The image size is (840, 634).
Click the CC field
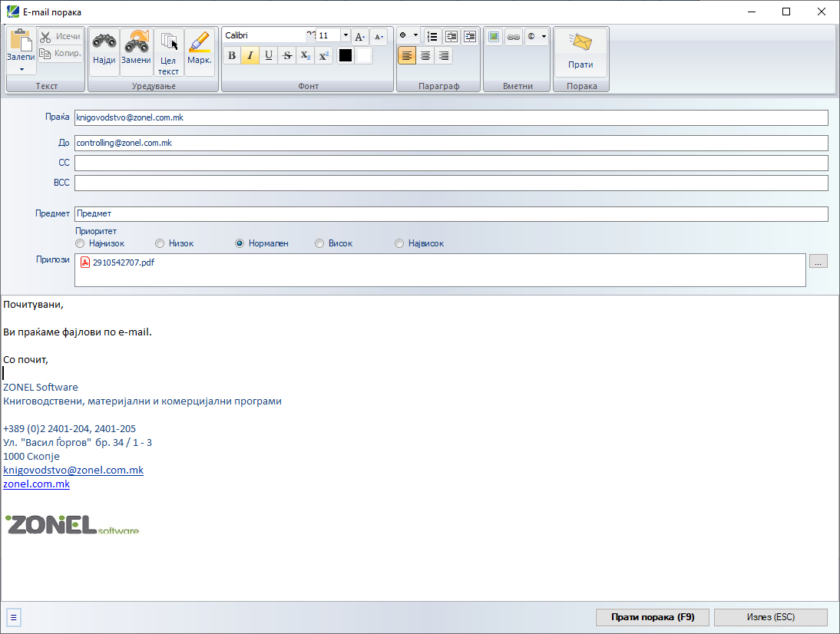click(451, 163)
